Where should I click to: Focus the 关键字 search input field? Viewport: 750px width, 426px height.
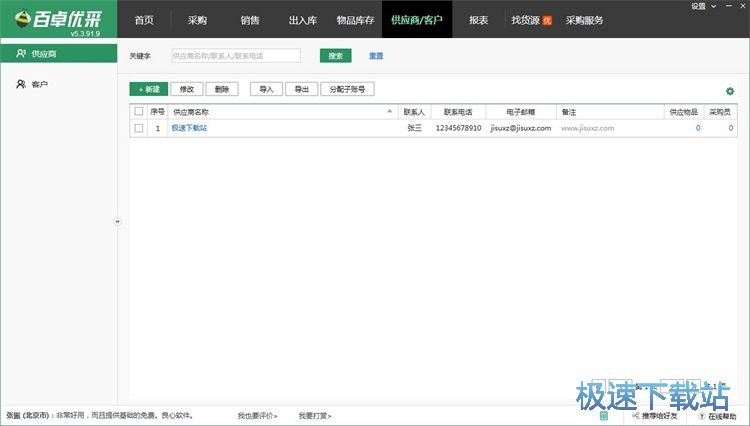click(236, 56)
